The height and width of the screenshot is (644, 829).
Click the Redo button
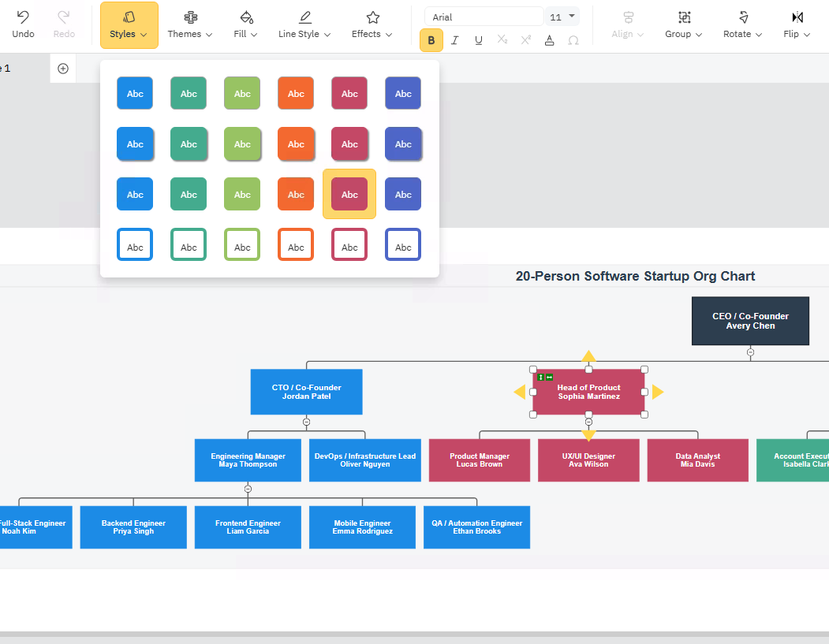pos(64,25)
